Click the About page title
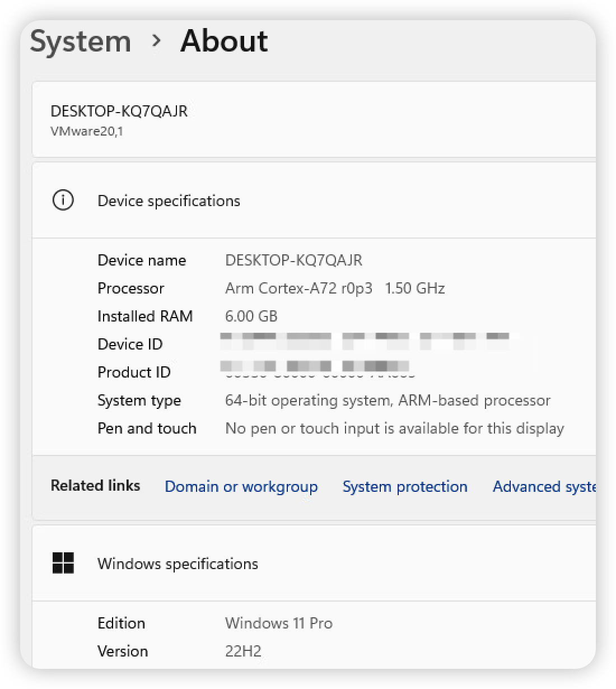This screenshot has width=616, height=689. click(x=224, y=41)
